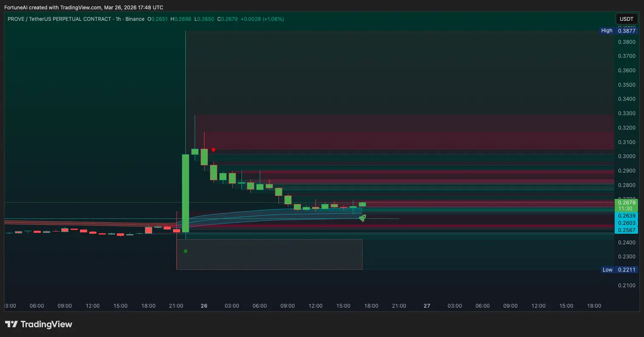
Task: Click the 0.3300 price axis label
Action: [627, 113]
